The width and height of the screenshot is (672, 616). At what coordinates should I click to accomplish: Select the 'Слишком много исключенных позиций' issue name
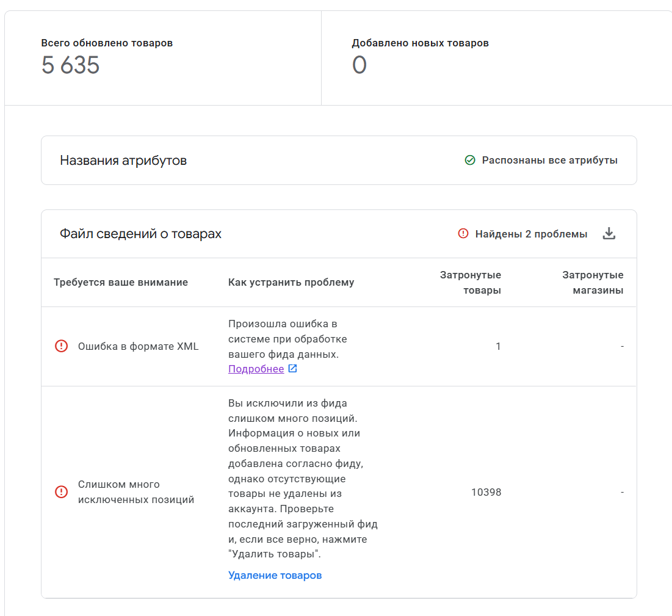(x=136, y=492)
